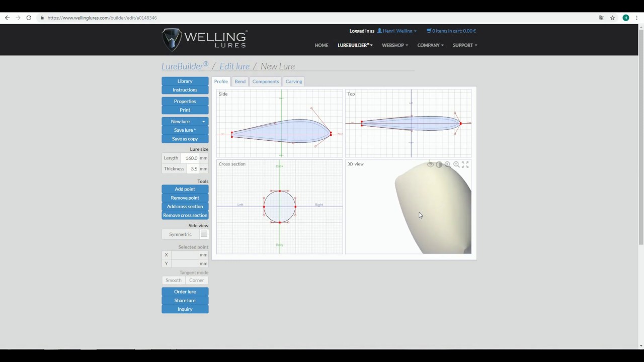This screenshot has width=644, height=362.
Task: Click the Edit lure breadcrumb link
Action: pyautogui.click(x=234, y=66)
